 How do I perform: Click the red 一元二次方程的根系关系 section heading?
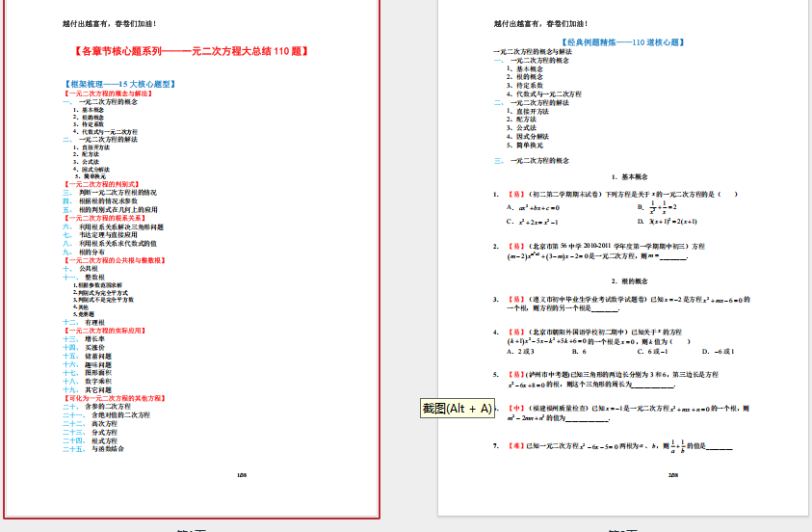(104, 218)
